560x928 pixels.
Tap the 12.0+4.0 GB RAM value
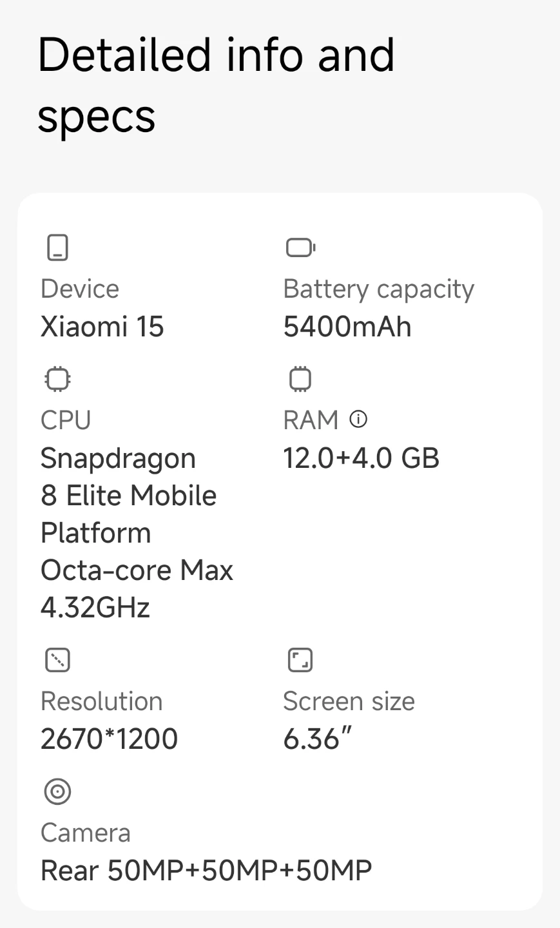(x=361, y=458)
